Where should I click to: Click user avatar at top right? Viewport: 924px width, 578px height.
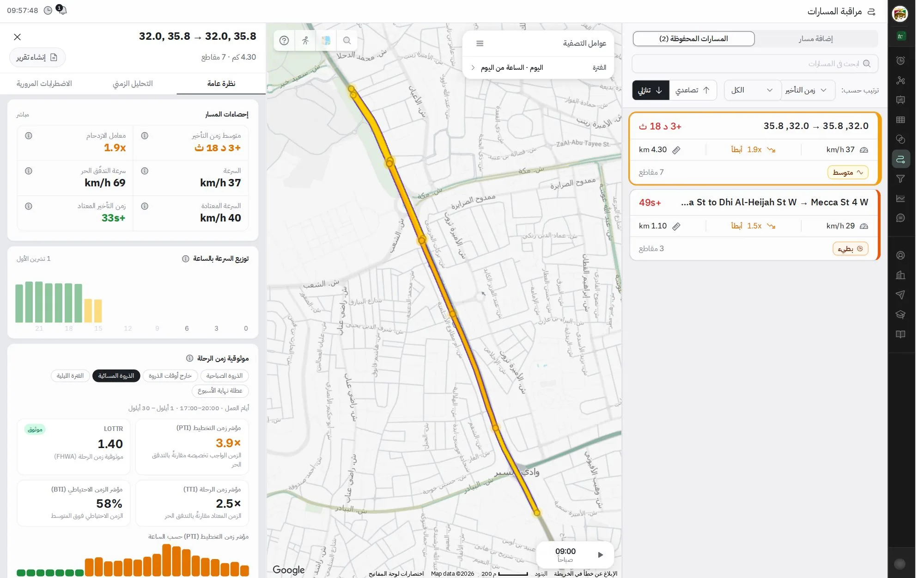(900, 13)
